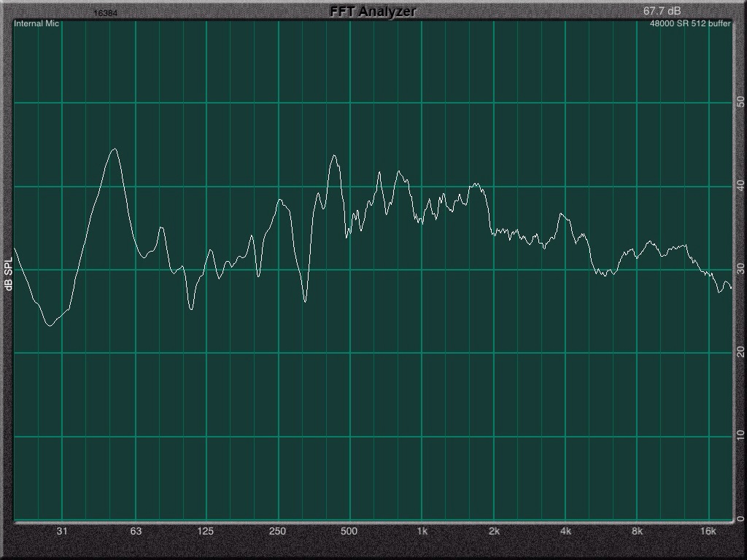Select the Internal Mic input label

pyautogui.click(x=36, y=23)
